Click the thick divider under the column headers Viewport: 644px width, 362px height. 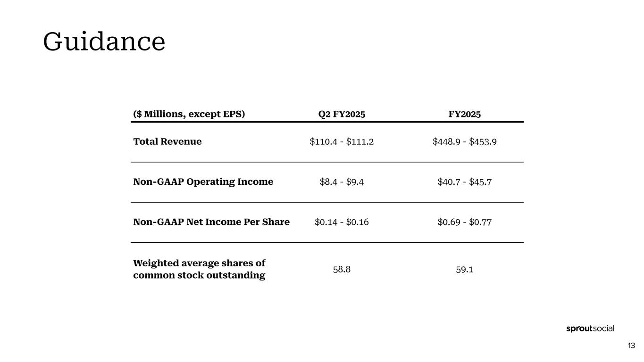click(327, 122)
